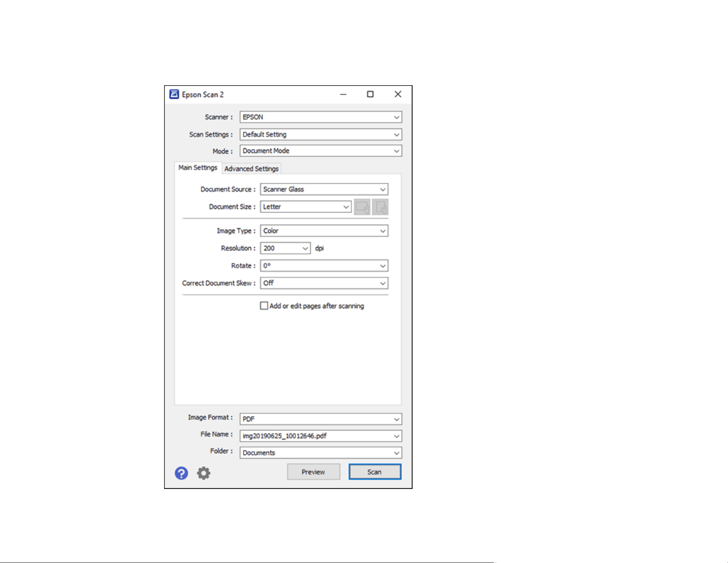The image size is (728, 563).
Task: Click the landscape orientation icon button
Action: [x=362, y=207]
